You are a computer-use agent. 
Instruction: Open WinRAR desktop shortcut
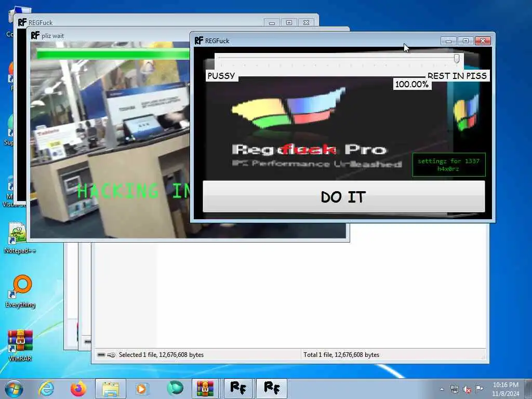coord(20,345)
